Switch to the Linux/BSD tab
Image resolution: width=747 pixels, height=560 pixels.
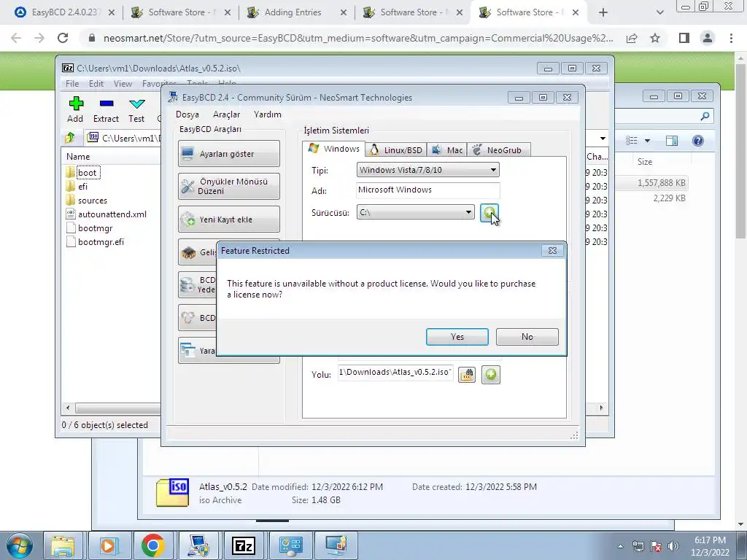point(396,150)
